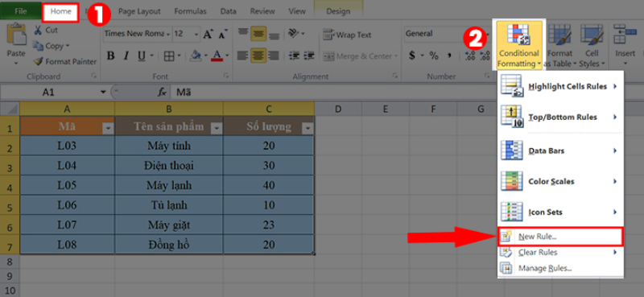Open Data Bars submenu
The width and height of the screenshot is (644, 297).
[x=560, y=151]
